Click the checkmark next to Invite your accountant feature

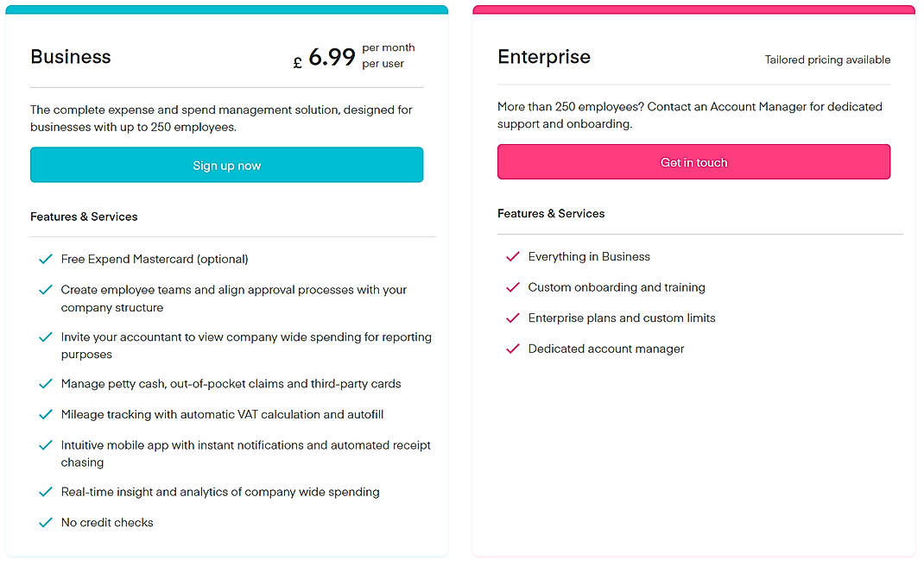[45, 337]
